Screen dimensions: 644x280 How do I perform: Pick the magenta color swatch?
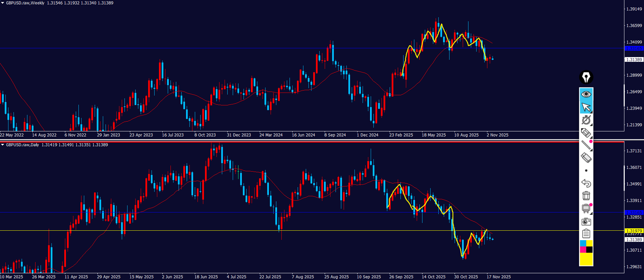click(583, 250)
